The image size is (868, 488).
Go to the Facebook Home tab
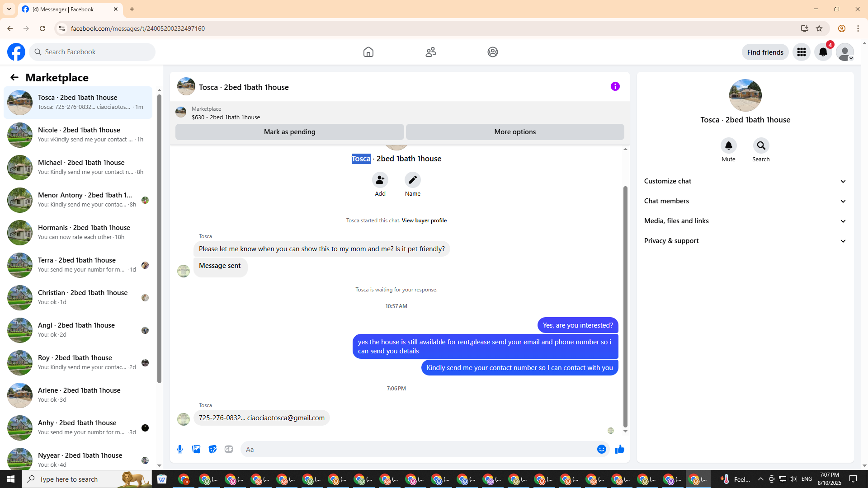tap(368, 52)
